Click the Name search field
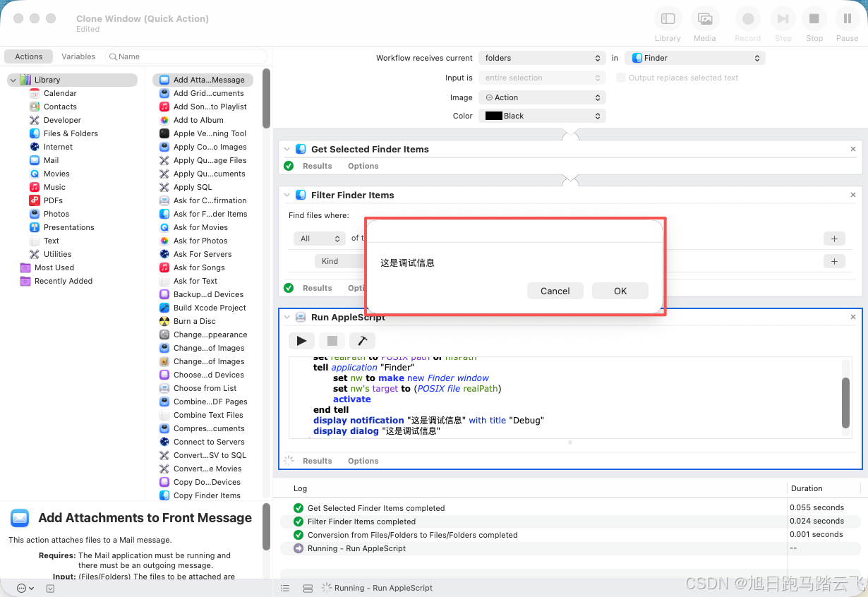The height and width of the screenshot is (597, 868). (186, 56)
